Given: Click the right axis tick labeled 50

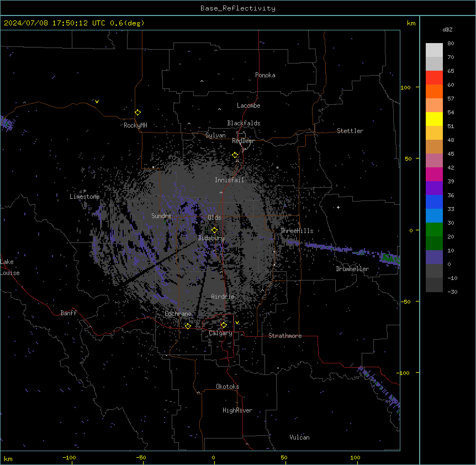Looking at the screenshot, I should click(408, 158).
